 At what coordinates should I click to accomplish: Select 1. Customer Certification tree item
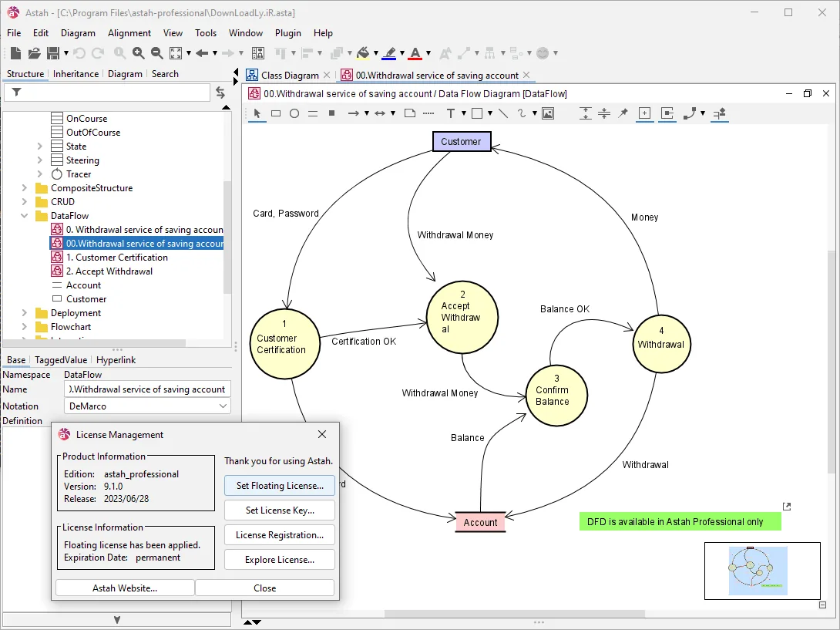pyautogui.click(x=117, y=258)
